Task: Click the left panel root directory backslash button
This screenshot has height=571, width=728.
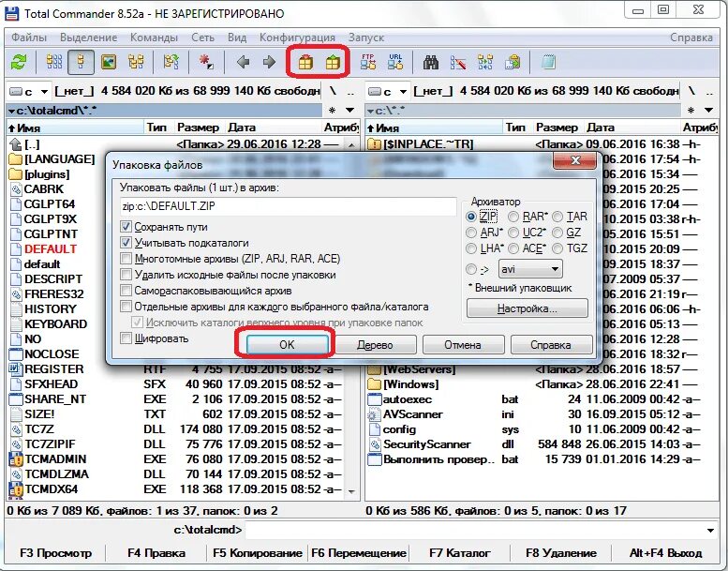Action: 333,91
